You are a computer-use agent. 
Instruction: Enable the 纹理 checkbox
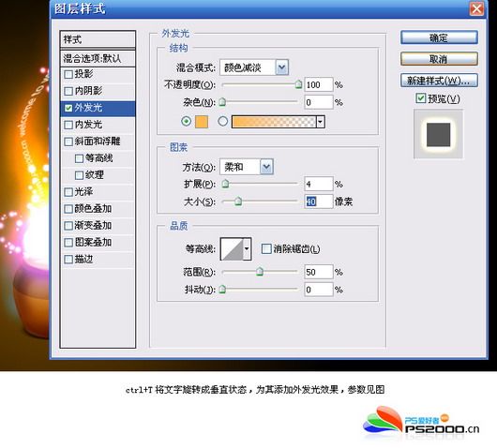tap(79, 175)
